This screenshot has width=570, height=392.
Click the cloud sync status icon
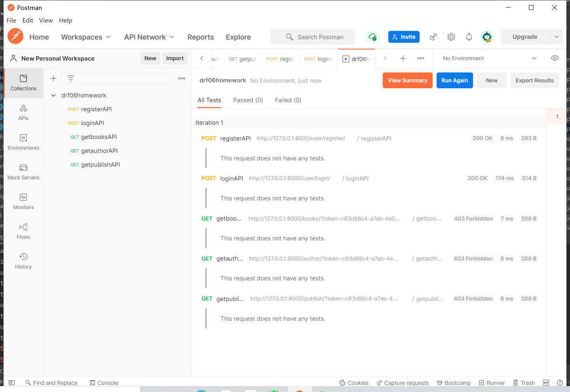click(372, 37)
